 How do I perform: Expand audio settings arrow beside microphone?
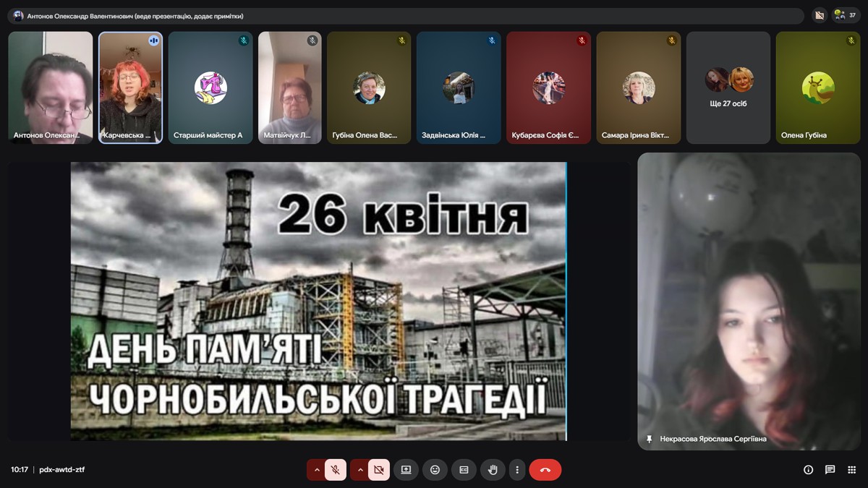[x=316, y=470]
